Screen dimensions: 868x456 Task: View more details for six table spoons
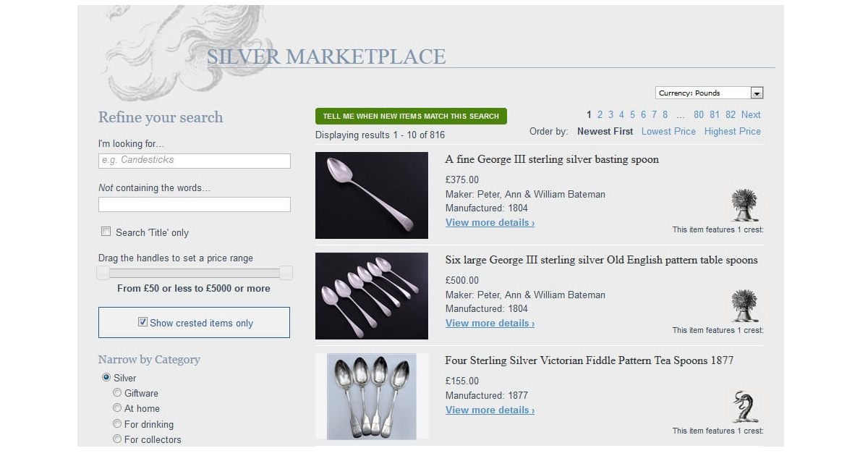(490, 323)
